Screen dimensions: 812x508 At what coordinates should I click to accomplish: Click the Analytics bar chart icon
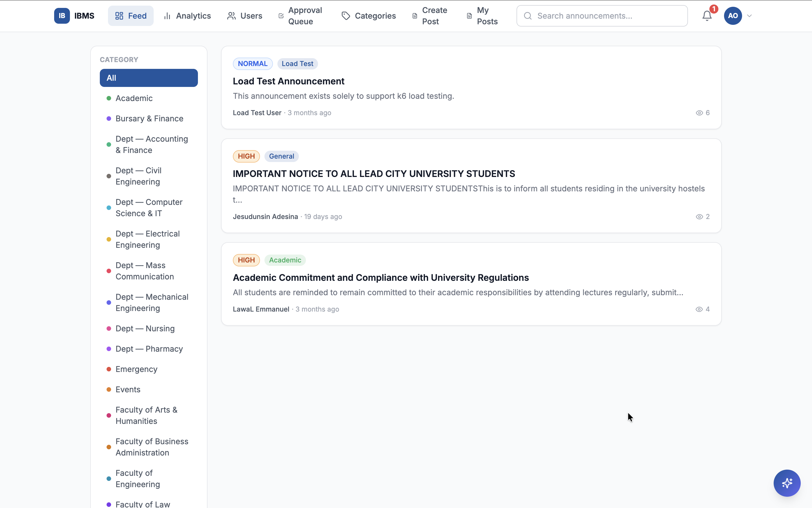click(167, 16)
